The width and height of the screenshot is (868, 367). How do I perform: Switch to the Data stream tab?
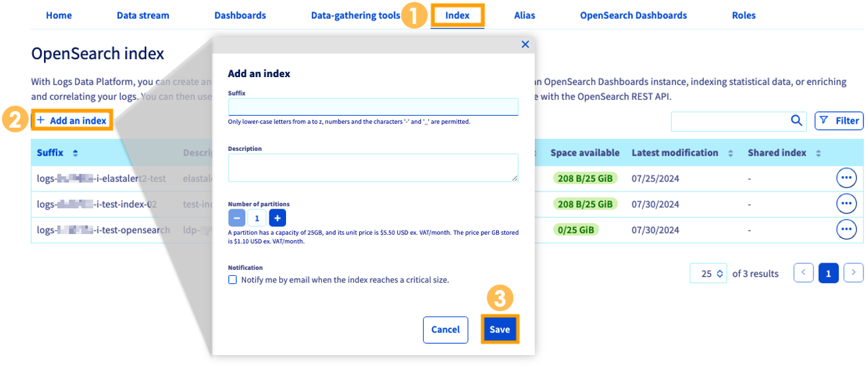(143, 15)
